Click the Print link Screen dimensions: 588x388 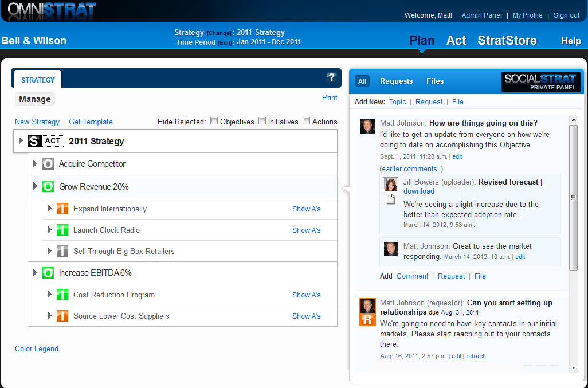(330, 97)
